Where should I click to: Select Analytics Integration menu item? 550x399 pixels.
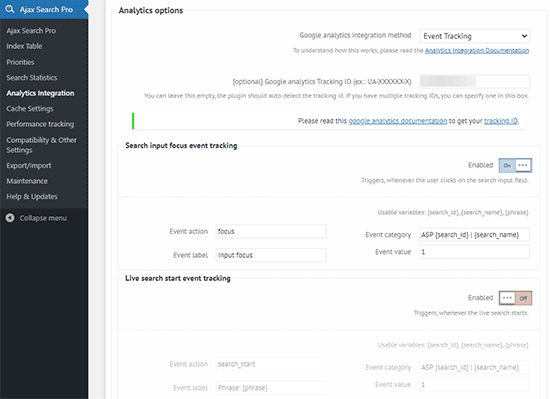click(x=40, y=93)
